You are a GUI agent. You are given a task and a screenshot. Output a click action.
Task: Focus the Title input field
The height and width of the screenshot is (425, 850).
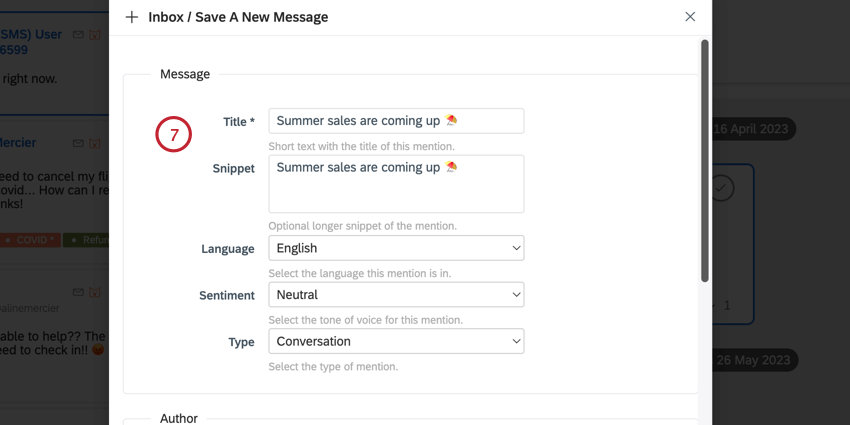[x=396, y=121]
